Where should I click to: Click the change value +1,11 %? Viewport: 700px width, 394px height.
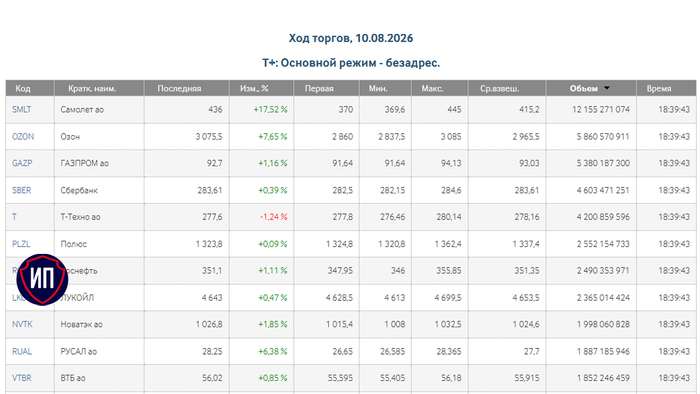tap(273, 270)
